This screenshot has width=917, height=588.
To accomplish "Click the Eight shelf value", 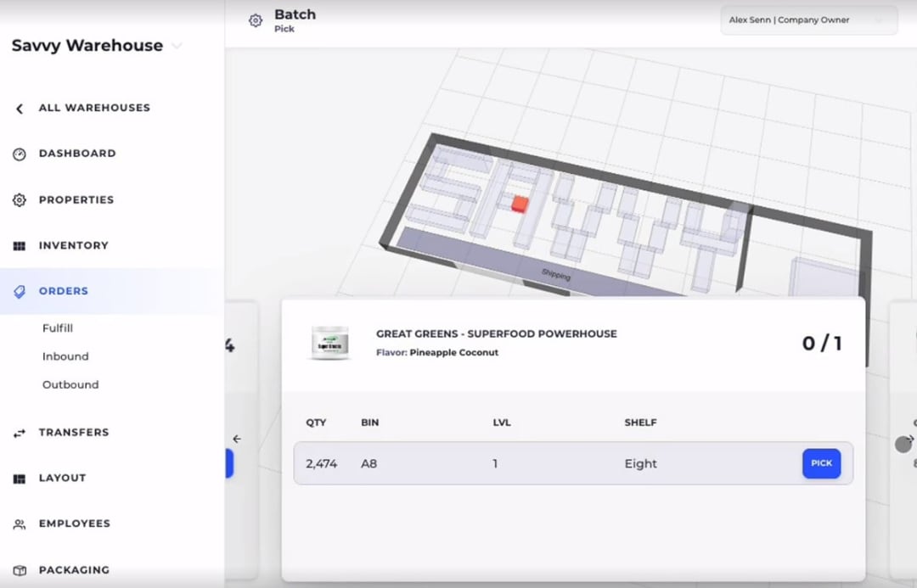I will tap(640, 464).
